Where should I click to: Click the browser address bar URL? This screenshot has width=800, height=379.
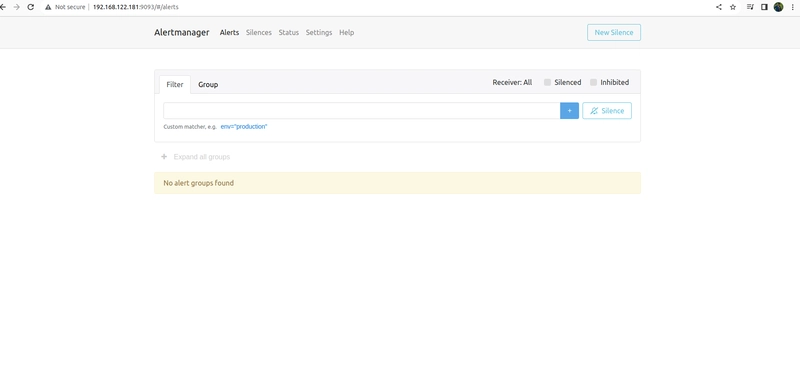point(136,7)
